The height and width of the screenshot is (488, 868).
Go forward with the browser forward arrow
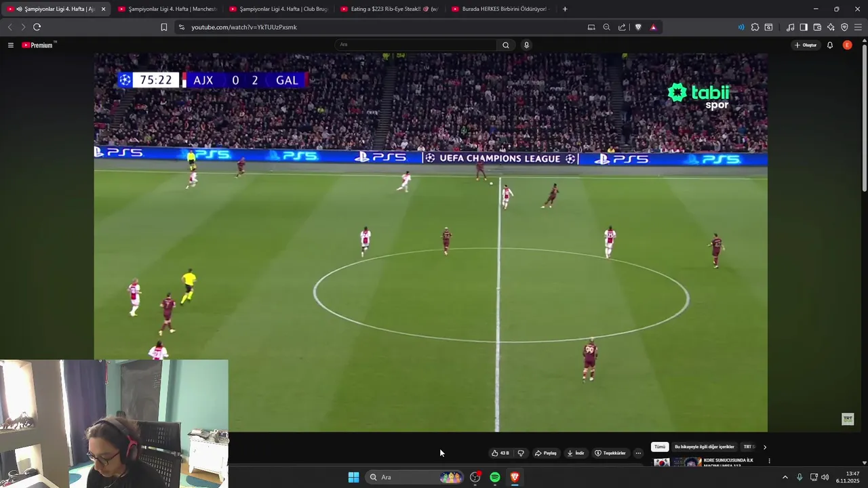pos(23,27)
